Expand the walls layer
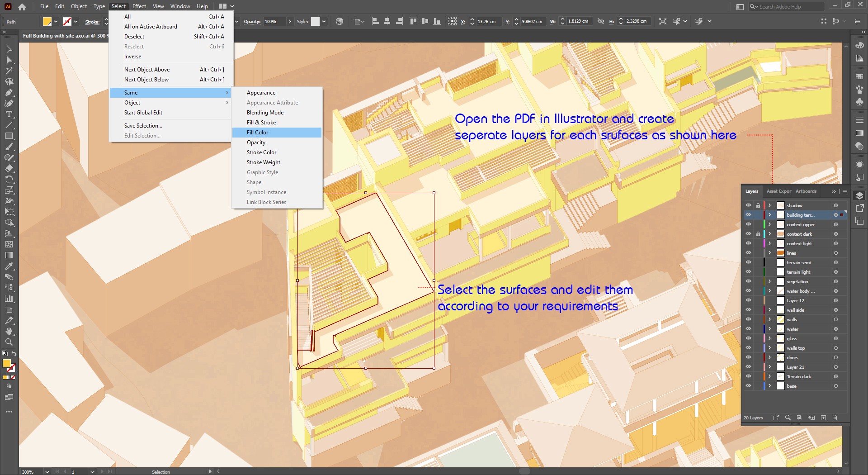 point(769,319)
